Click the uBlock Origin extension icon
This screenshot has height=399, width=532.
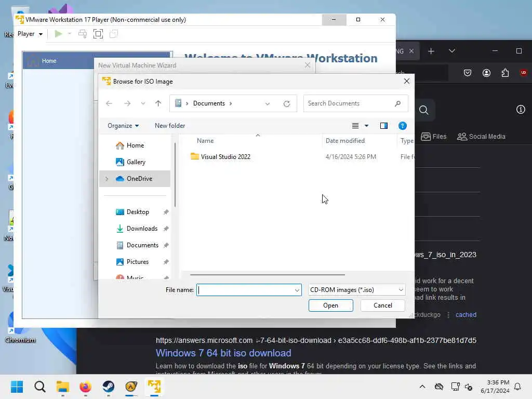pyautogui.click(x=524, y=73)
